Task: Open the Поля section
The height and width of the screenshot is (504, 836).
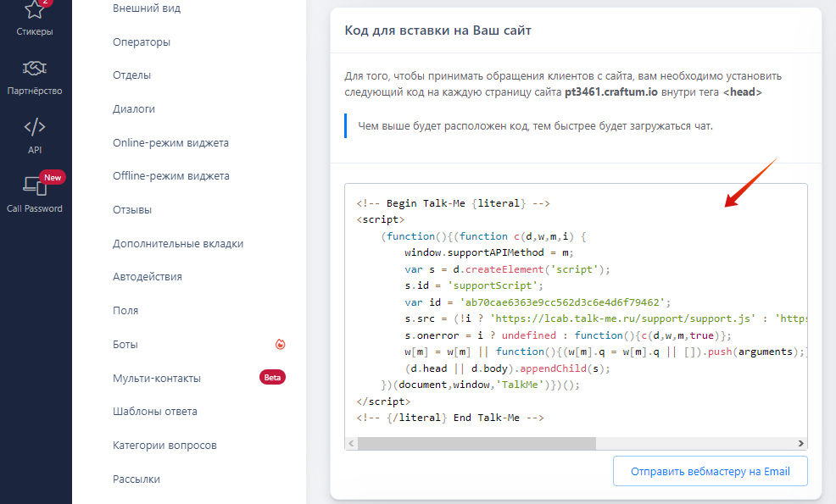Action: (125, 311)
